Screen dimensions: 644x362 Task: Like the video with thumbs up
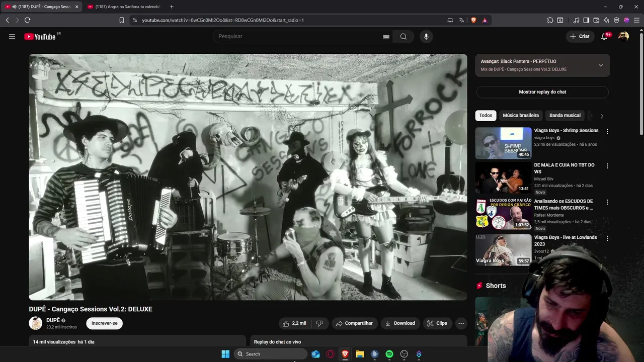coord(294,323)
